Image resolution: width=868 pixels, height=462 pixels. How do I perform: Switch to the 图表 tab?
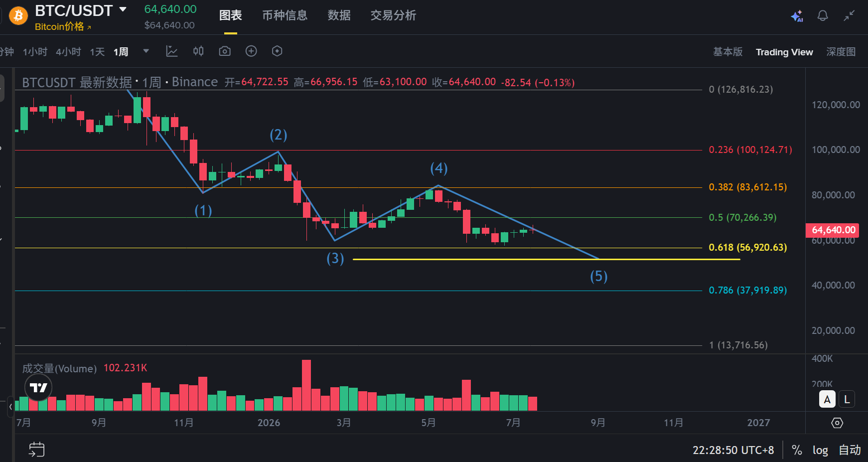[x=231, y=15]
